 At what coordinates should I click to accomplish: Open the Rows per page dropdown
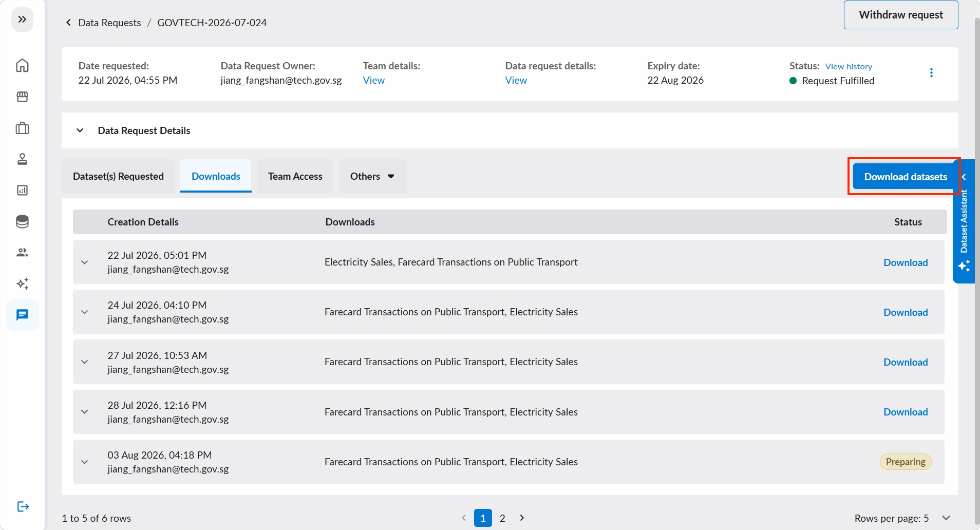click(x=947, y=518)
